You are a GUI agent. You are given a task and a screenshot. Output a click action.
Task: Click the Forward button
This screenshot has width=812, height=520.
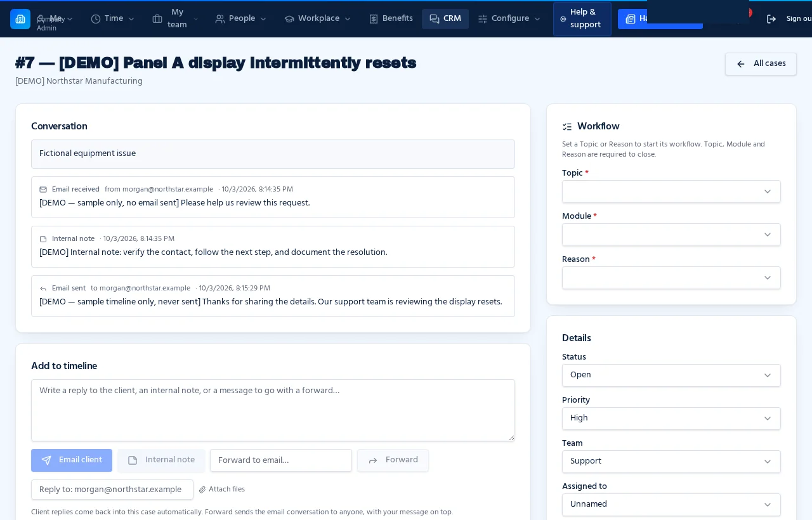pyautogui.click(x=393, y=460)
